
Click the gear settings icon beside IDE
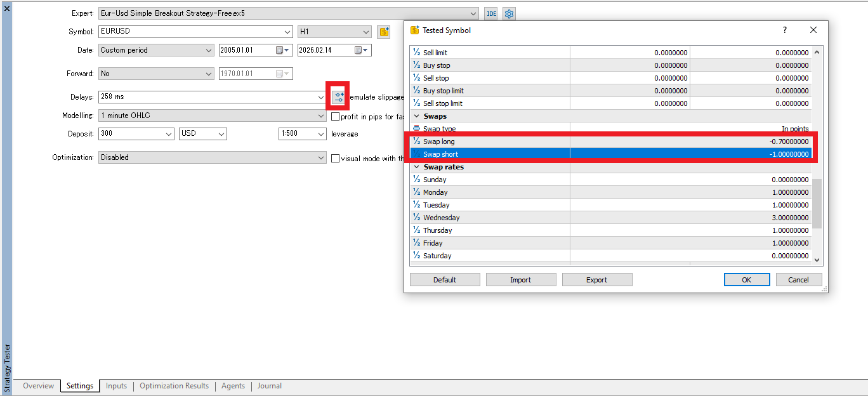509,13
